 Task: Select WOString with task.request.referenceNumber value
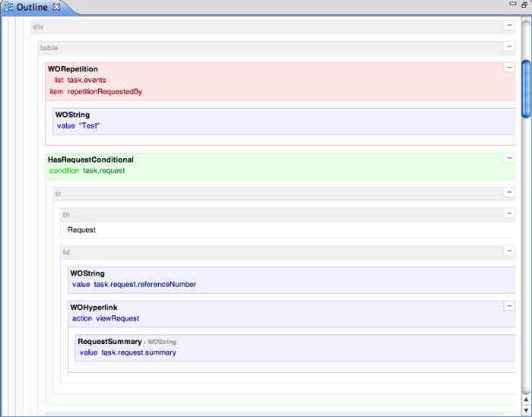pyautogui.click(x=89, y=273)
